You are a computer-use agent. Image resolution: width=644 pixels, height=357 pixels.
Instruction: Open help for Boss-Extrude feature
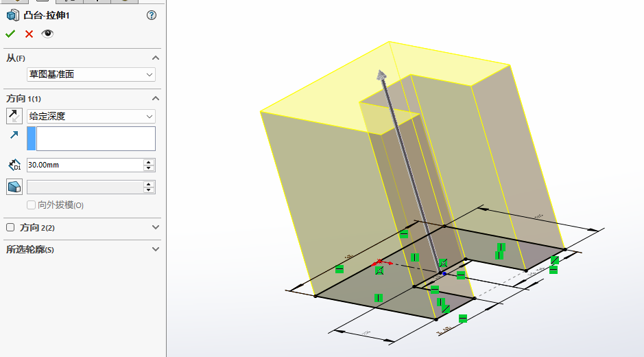tap(152, 15)
